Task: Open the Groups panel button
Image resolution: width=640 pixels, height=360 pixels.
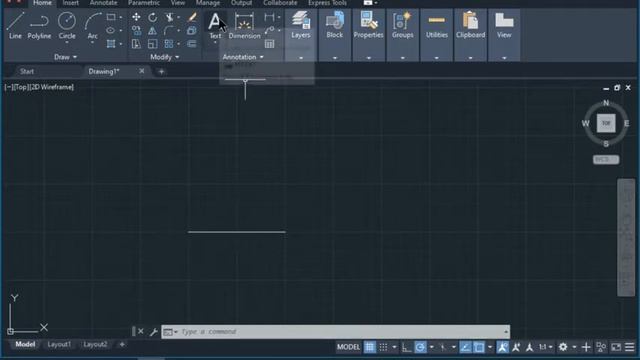Action: coord(402,25)
